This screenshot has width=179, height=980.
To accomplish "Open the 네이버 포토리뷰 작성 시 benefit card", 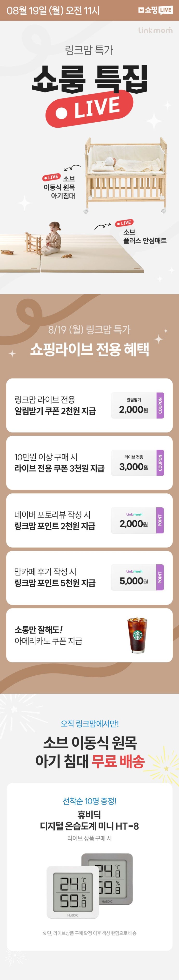I will [90, 520].
